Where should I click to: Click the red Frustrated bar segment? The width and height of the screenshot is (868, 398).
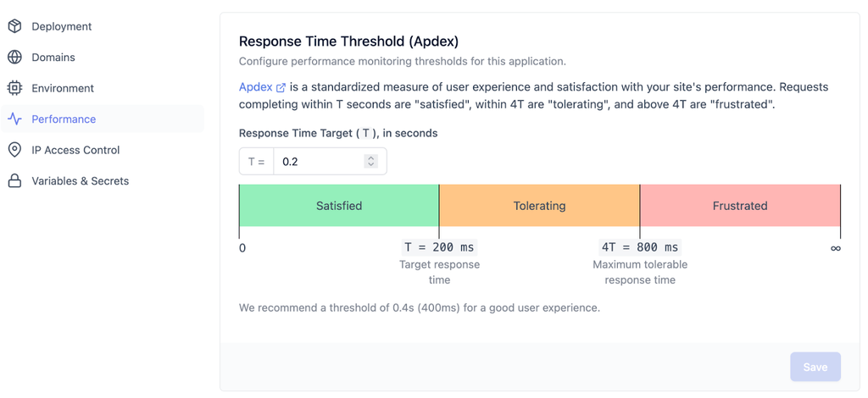coord(740,206)
